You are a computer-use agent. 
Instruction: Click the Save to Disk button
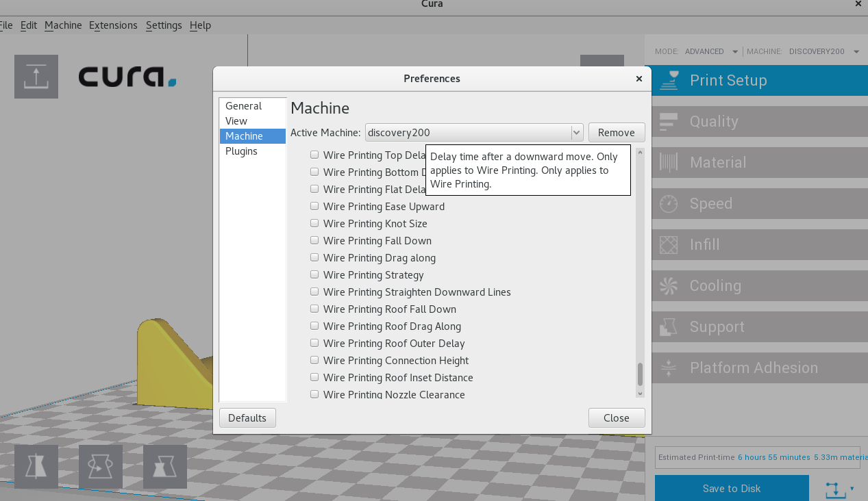point(732,489)
